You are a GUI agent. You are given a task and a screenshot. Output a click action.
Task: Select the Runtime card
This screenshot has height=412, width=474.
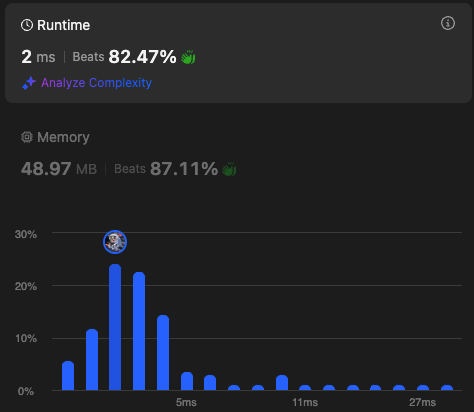(238, 53)
